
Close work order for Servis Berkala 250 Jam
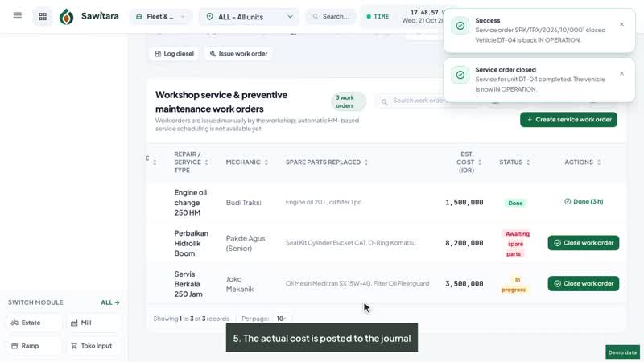(583, 284)
